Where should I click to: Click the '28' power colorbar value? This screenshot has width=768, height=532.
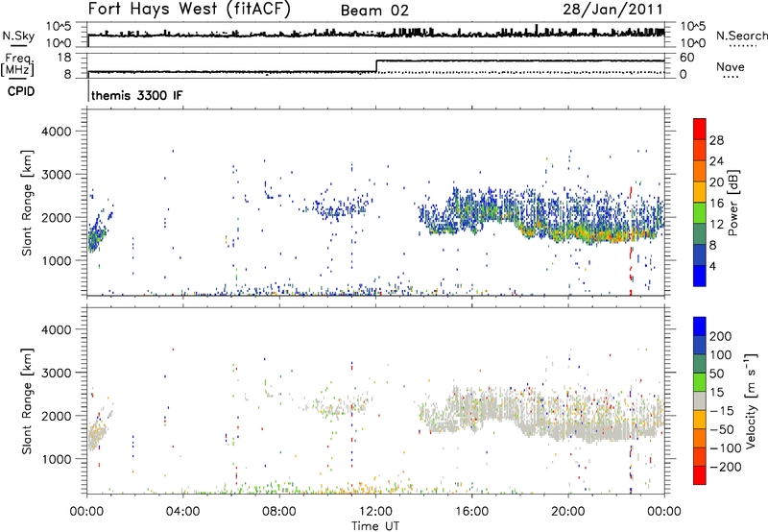716,140
